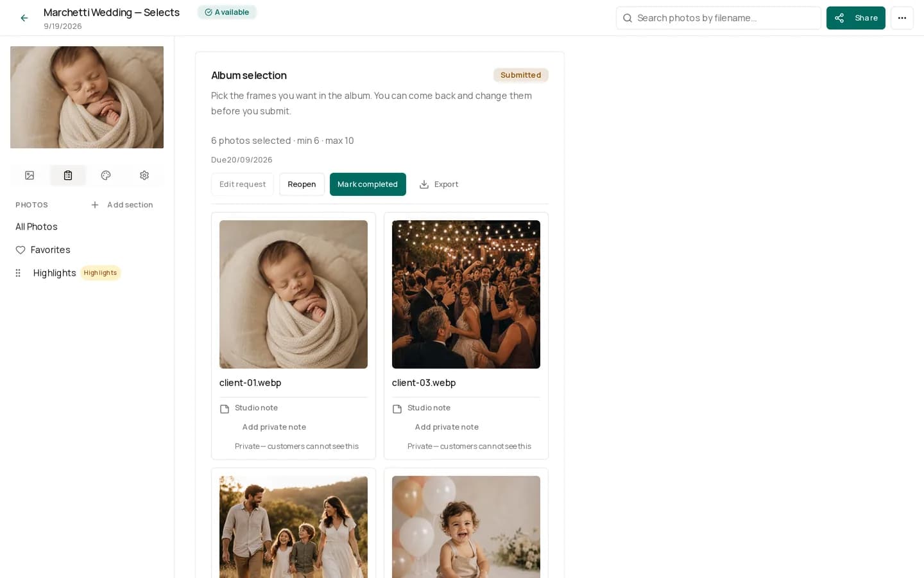Open the Highlights section in sidebar
This screenshot has height=578, width=924.
[55, 273]
